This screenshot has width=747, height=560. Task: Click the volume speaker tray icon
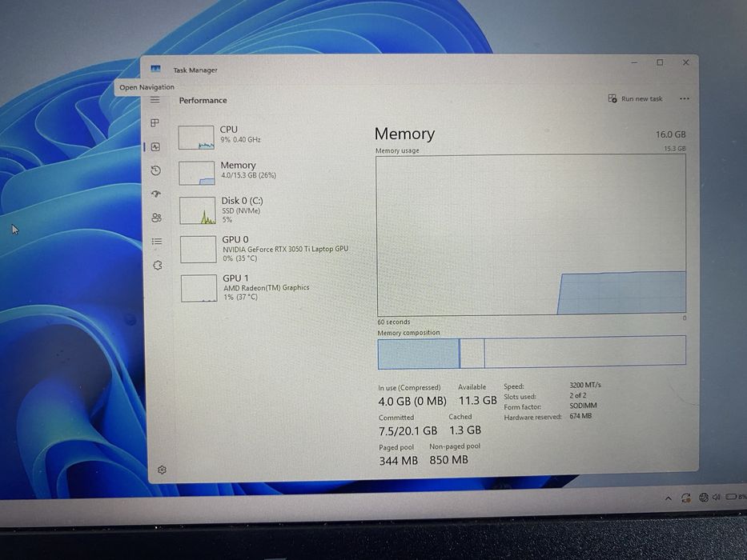[717, 497]
